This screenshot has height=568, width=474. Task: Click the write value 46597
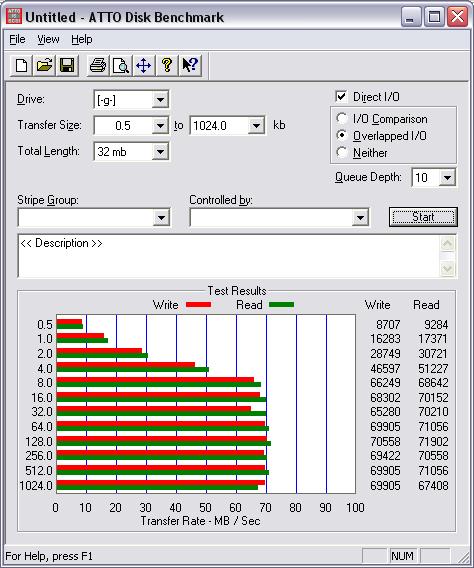point(385,368)
